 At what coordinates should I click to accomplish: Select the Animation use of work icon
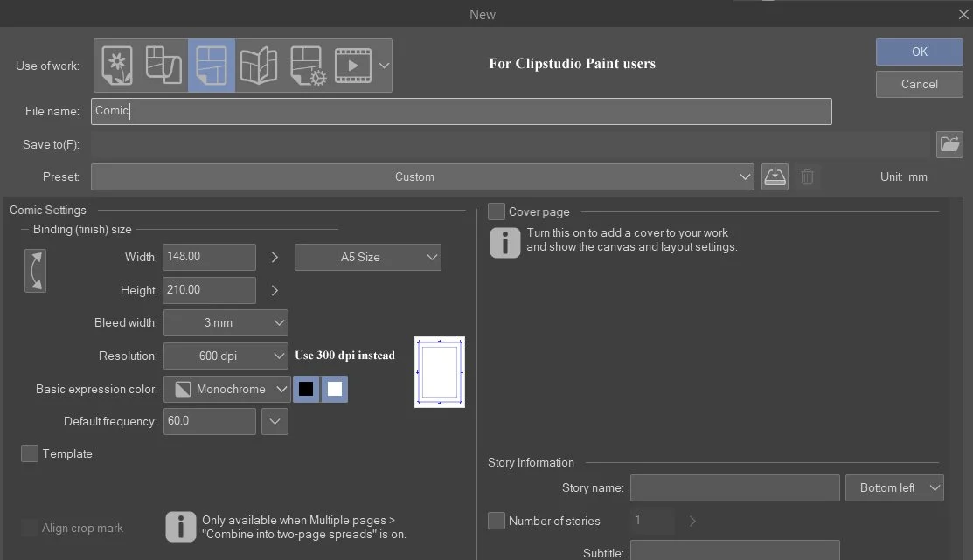(x=353, y=66)
